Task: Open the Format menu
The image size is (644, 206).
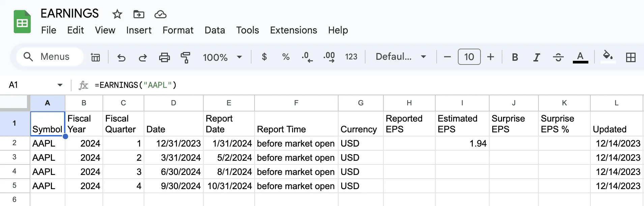Action: [178, 30]
